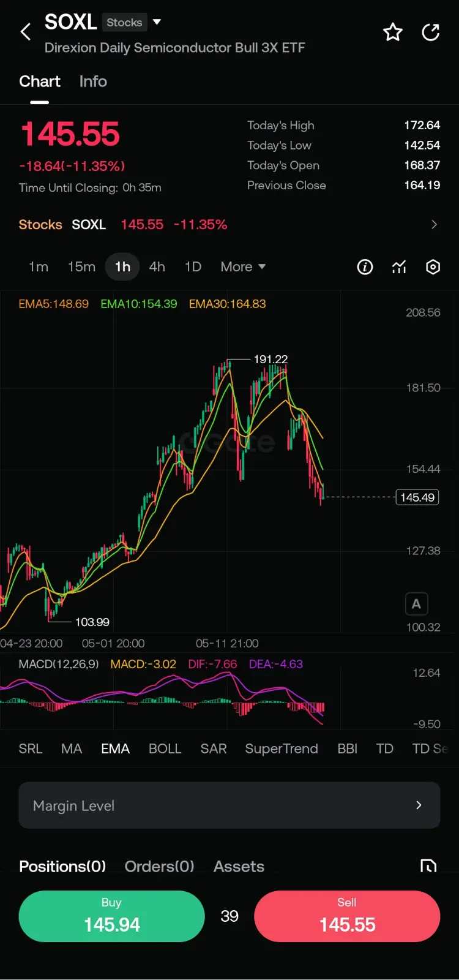Tap the 05-11 21:00 time axis label
The width and height of the screenshot is (459, 980).
tap(227, 643)
